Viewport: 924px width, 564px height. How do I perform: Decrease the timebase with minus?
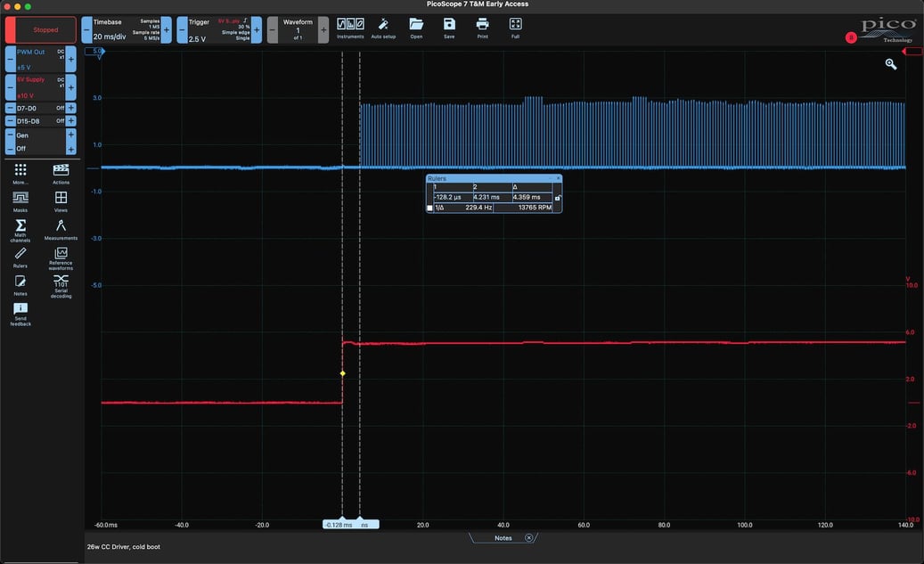coord(86,29)
